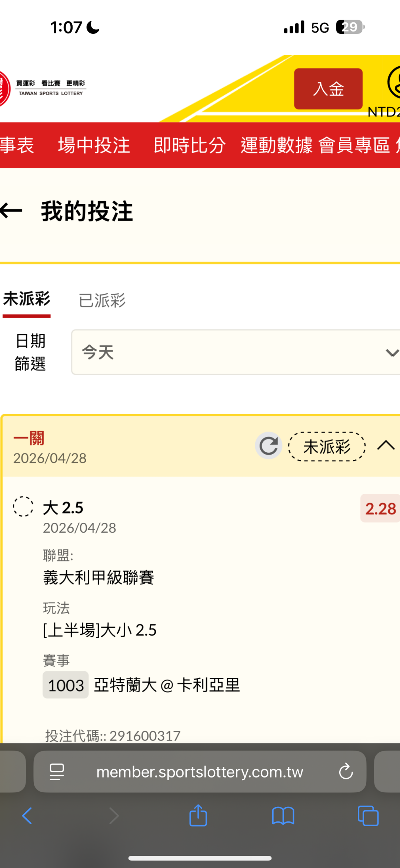Collapse the 一關 bet card chevron

click(386, 445)
